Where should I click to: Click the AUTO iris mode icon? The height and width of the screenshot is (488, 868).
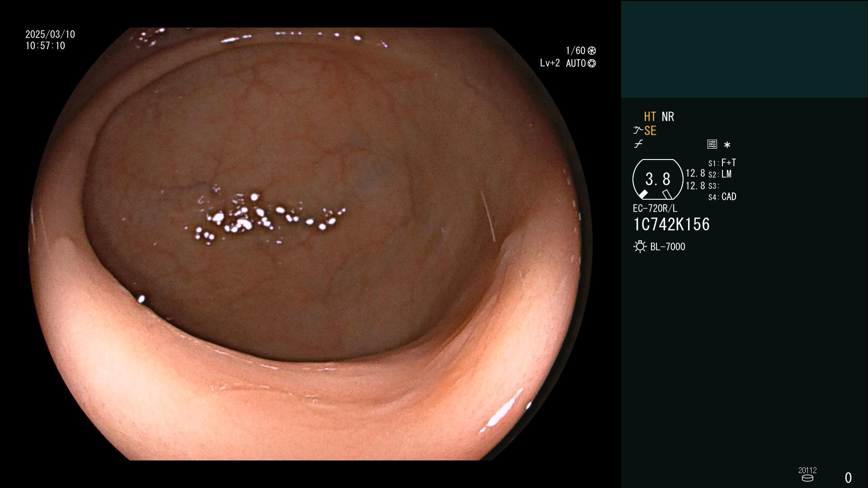point(592,63)
